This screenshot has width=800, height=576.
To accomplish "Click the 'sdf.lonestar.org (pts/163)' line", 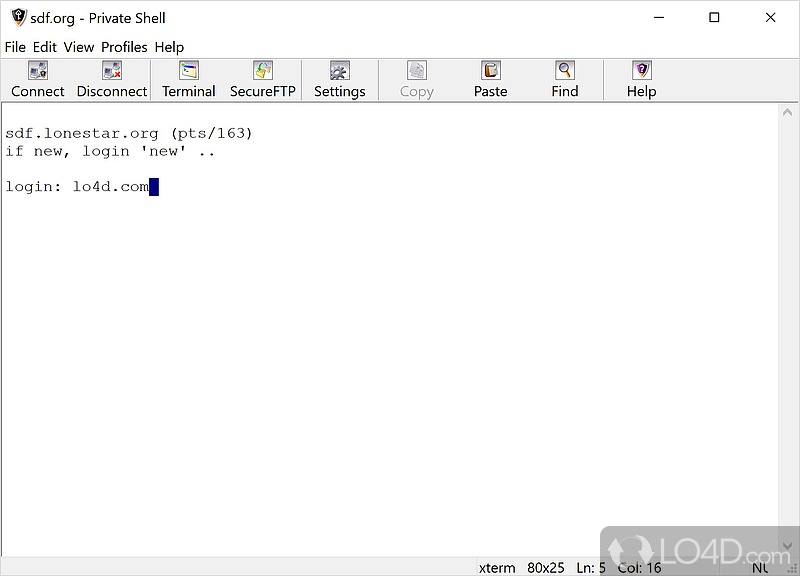I will pyautogui.click(x=129, y=134).
